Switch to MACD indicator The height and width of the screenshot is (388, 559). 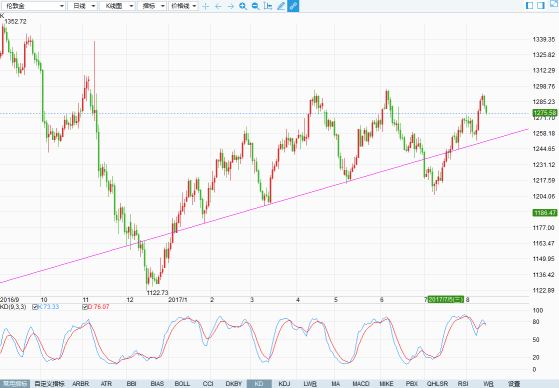pos(361,384)
